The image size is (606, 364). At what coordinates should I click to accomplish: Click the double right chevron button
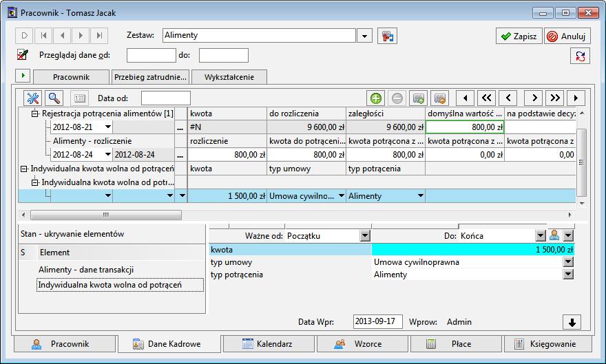tap(555, 98)
